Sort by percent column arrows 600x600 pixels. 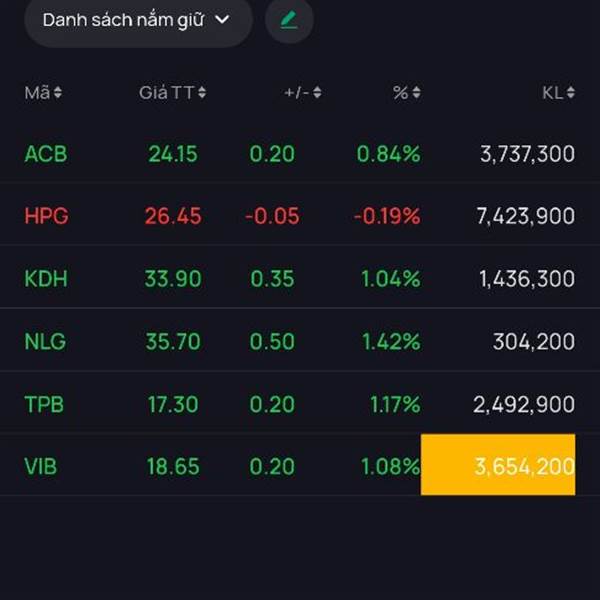pos(416,93)
